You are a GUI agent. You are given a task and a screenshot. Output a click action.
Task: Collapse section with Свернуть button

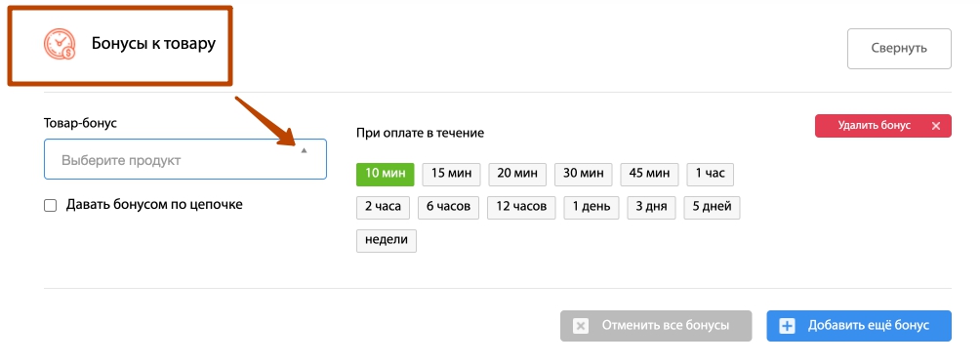tap(899, 49)
